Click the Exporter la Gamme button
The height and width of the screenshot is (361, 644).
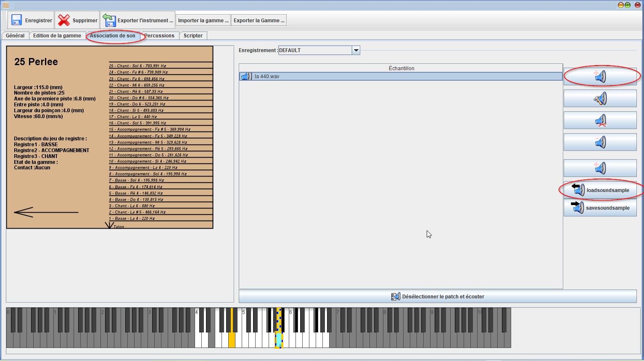click(x=259, y=20)
